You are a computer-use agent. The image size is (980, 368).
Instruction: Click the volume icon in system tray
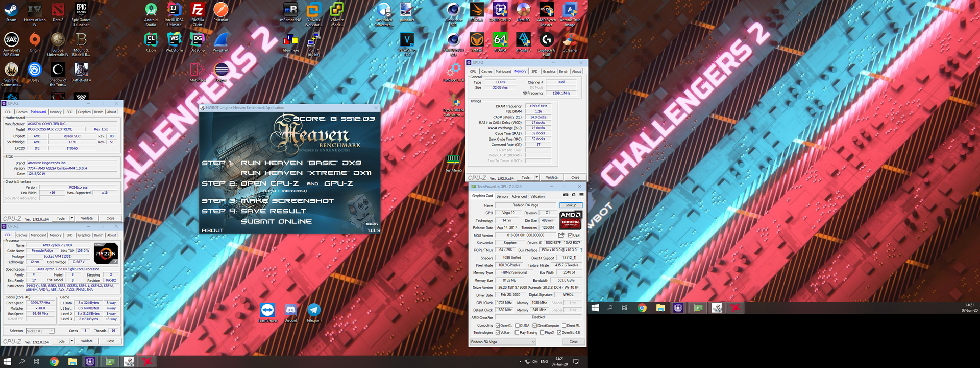coord(534,362)
